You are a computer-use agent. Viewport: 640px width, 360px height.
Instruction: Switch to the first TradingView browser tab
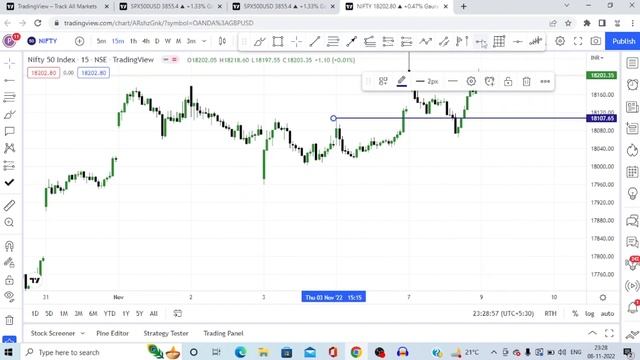click(57, 7)
